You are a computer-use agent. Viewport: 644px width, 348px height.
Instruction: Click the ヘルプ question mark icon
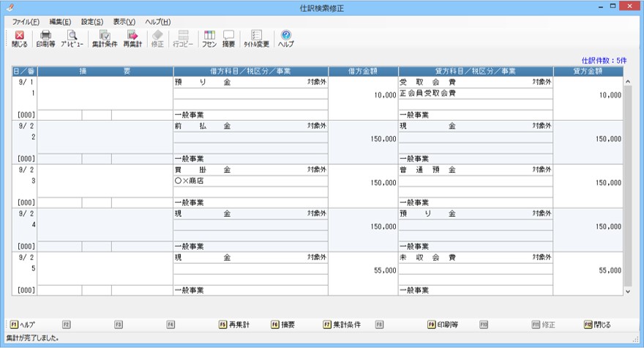point(286,38)
